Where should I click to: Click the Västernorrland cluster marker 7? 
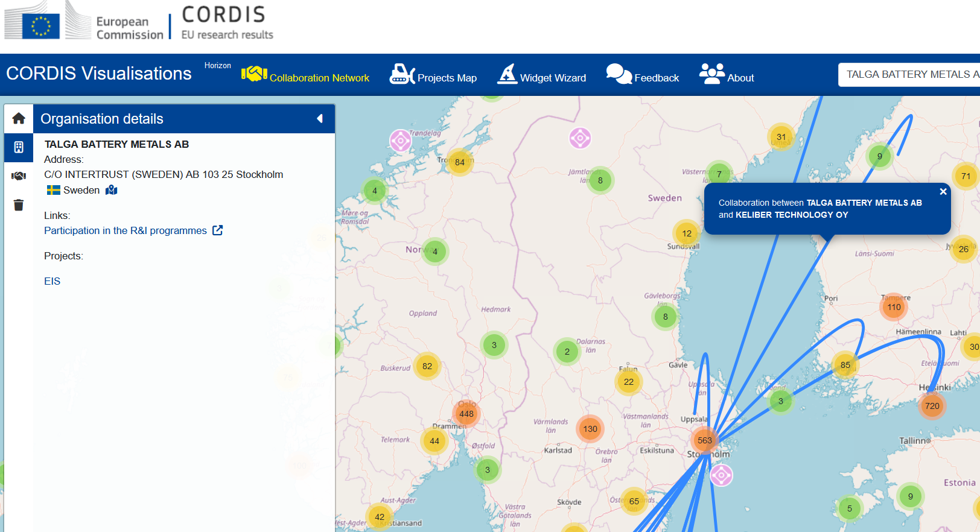719,174
